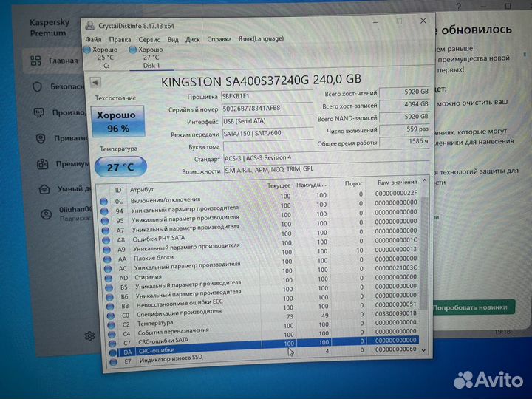Click the power-on count value 559 раз
The width and height of the screenshot is (532, 399).
(x=405, y=129)
